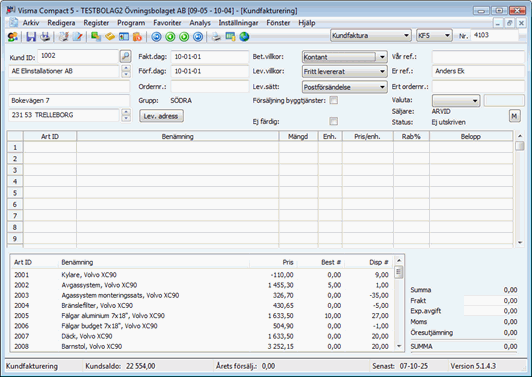Open the Analys menu
Viewport: 532px width, 377px height.
pyautogui.click(x=200, y=23)
